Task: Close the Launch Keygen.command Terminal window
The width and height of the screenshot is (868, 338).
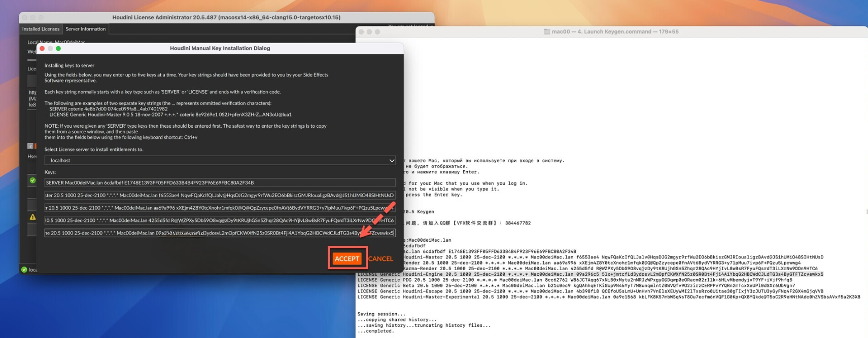Action: click(361, 31)
